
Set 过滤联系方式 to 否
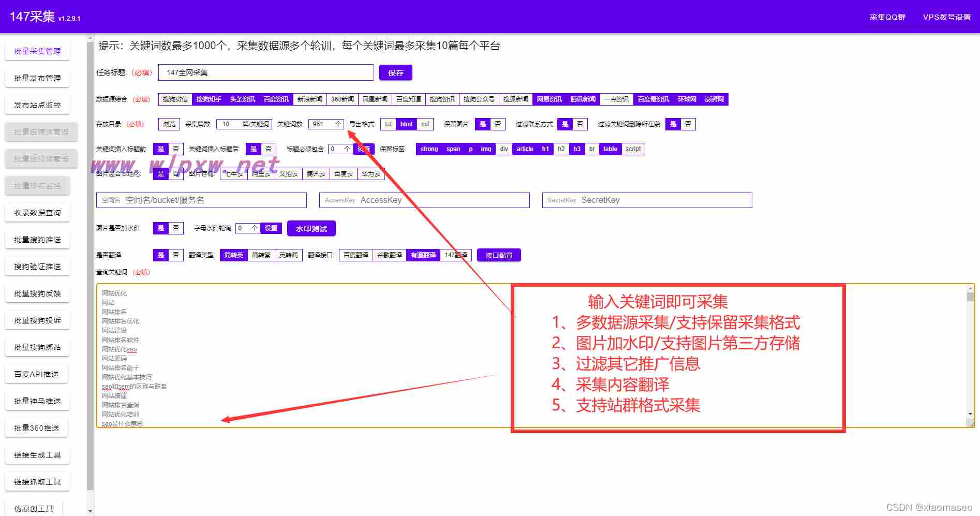pos(580,124)
